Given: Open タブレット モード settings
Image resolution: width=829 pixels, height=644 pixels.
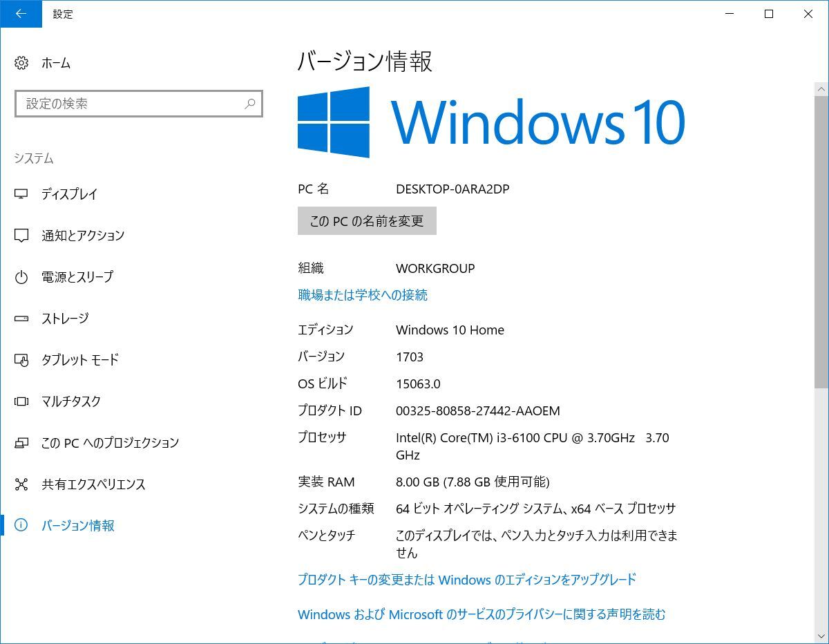Looking at the screenshot, I should pos(80,360).
